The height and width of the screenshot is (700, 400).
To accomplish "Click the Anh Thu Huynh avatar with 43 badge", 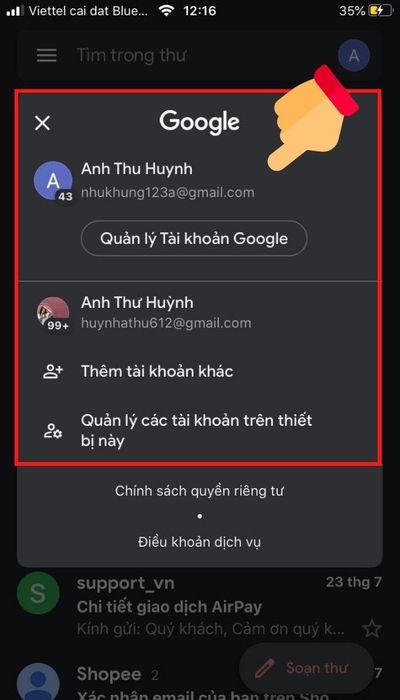I will point(53,181).
